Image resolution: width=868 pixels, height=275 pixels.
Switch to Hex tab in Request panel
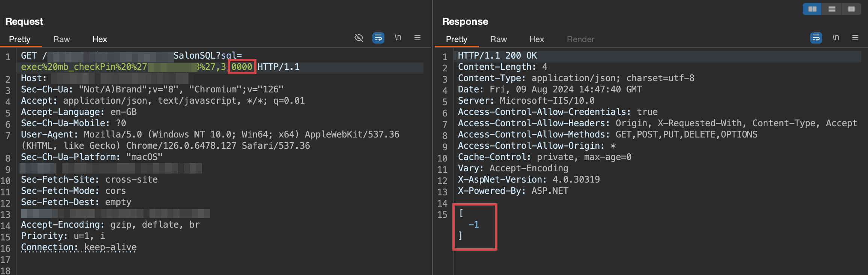(99, 39)
